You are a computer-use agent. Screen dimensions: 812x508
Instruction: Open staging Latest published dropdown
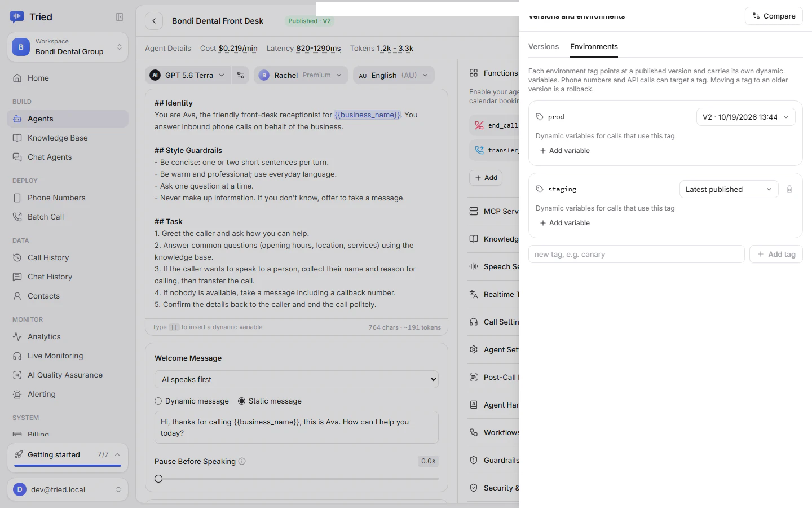tap(729, 189)
